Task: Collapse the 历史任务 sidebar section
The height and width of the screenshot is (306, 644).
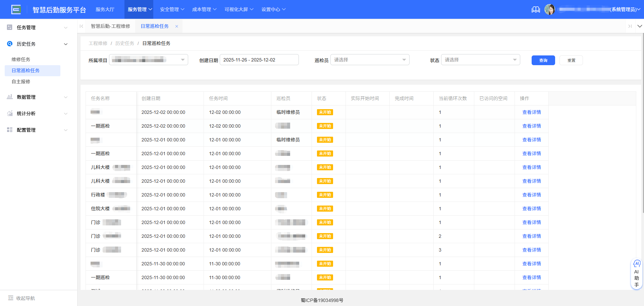Action: tap(66, 44)
